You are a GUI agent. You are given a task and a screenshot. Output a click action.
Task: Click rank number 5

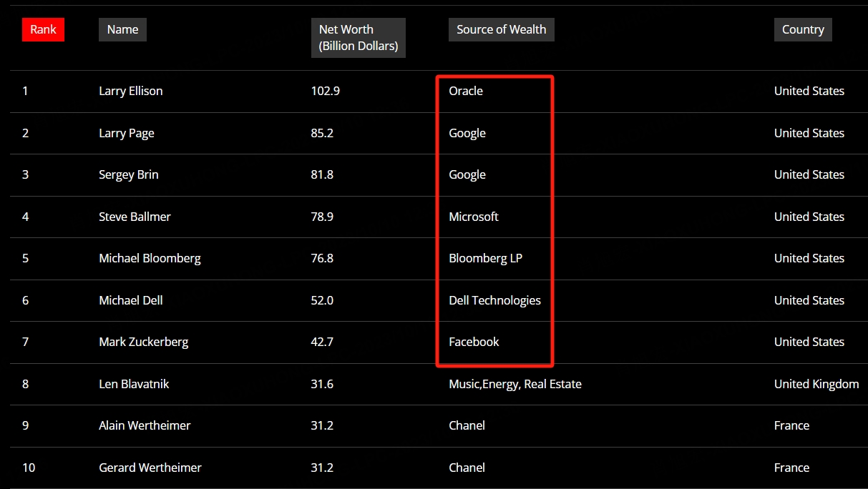click(x=25, y=258)
